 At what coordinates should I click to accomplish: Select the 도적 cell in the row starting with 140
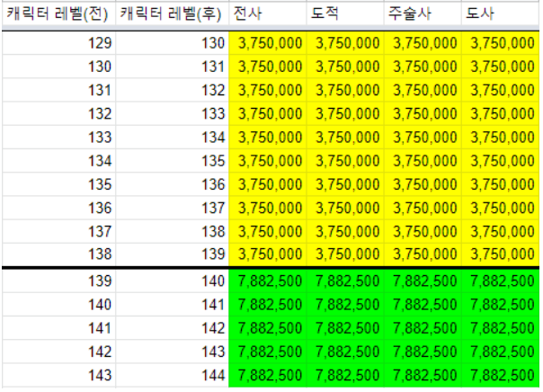[345, 305]
